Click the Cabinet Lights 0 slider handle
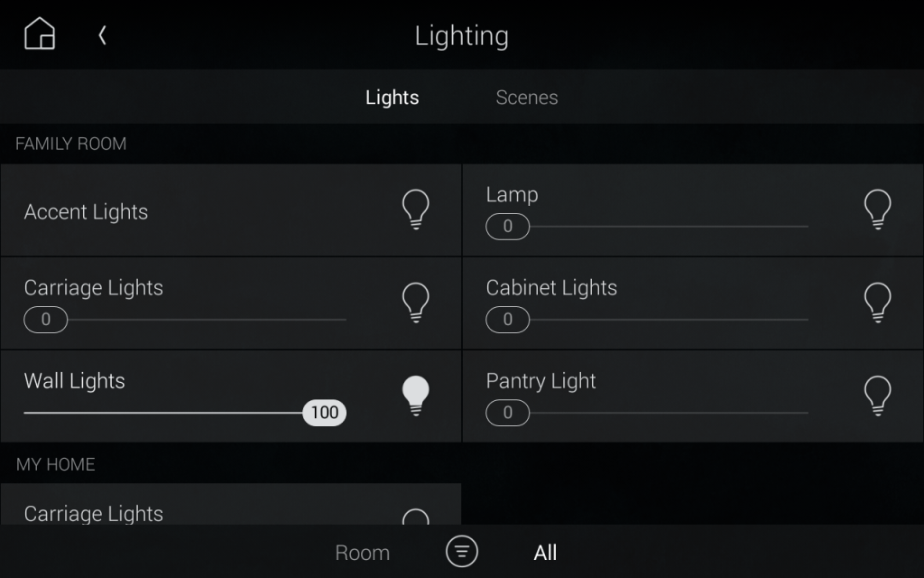This screenshot has width=924, height=578. tap(507, 319)
